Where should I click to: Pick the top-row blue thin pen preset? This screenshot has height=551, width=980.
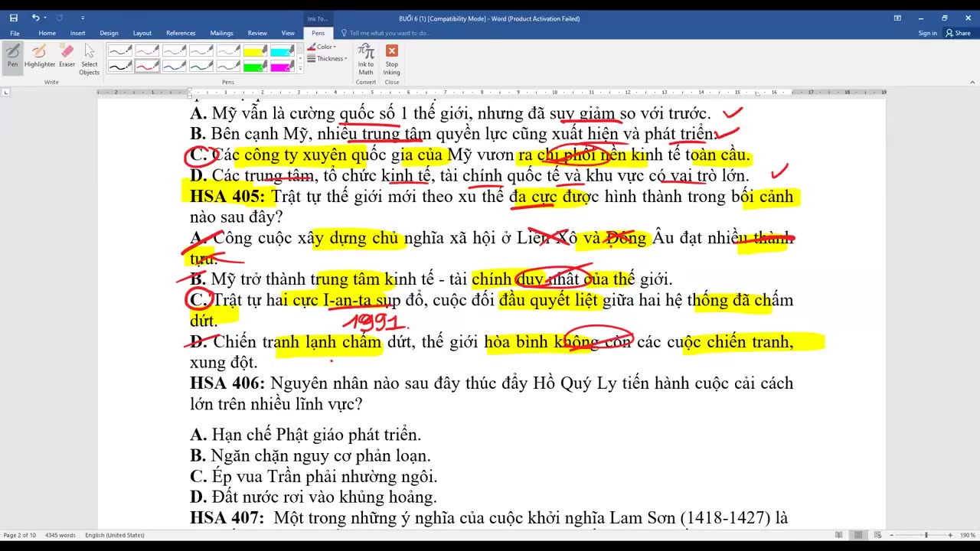pos(175,51)
